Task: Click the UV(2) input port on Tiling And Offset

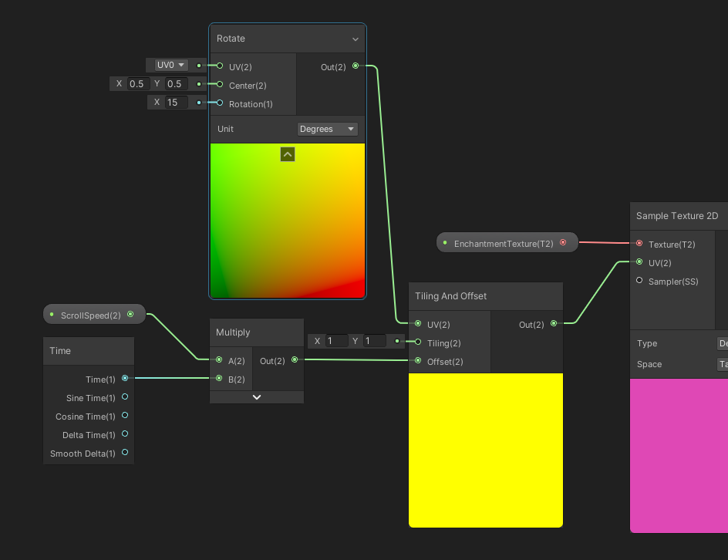Action: point(416,324)
